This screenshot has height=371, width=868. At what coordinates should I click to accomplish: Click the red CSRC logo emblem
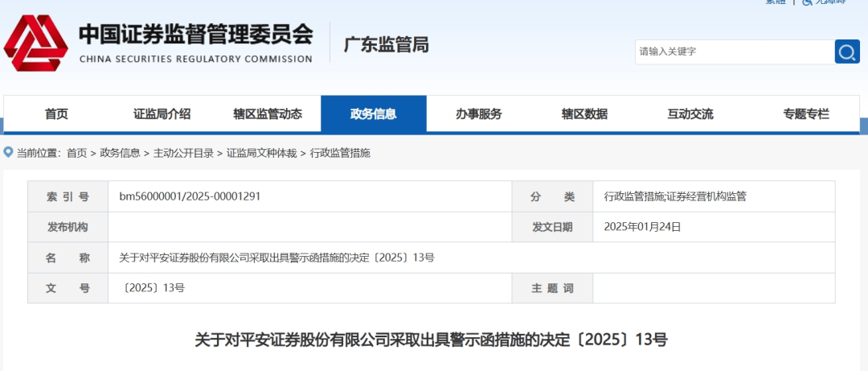[x=36, y=43]
